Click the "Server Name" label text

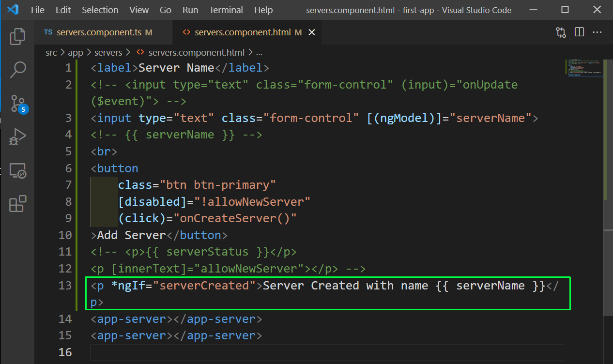[176, 68]
